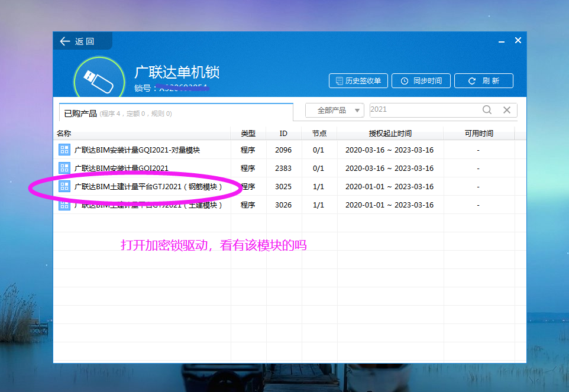The width and height of the screenshot is (569, 392).
Task: Click module icon for GQI2021-对量模块 row
Action: click(x=64, y=150)
